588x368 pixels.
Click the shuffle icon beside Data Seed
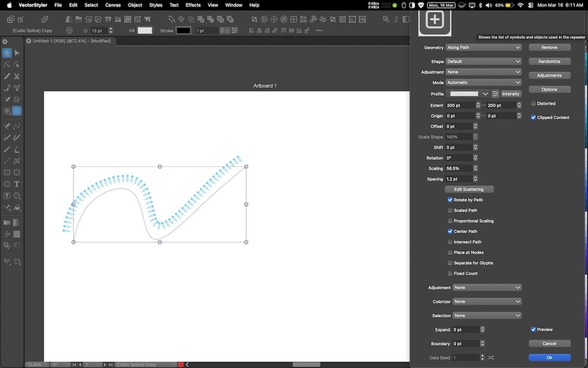point(491,358)
